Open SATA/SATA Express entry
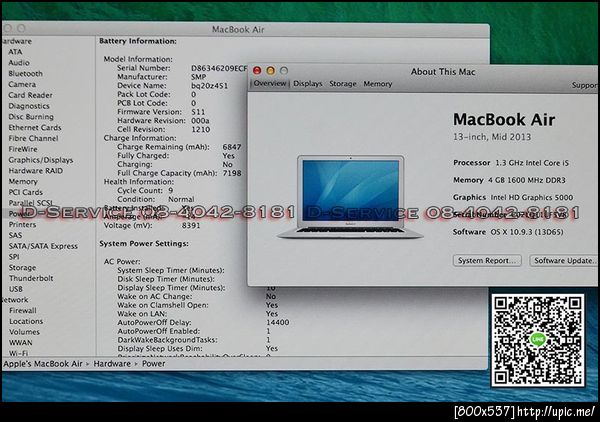Screen dimensions: 600x422 tap(43, 246)
